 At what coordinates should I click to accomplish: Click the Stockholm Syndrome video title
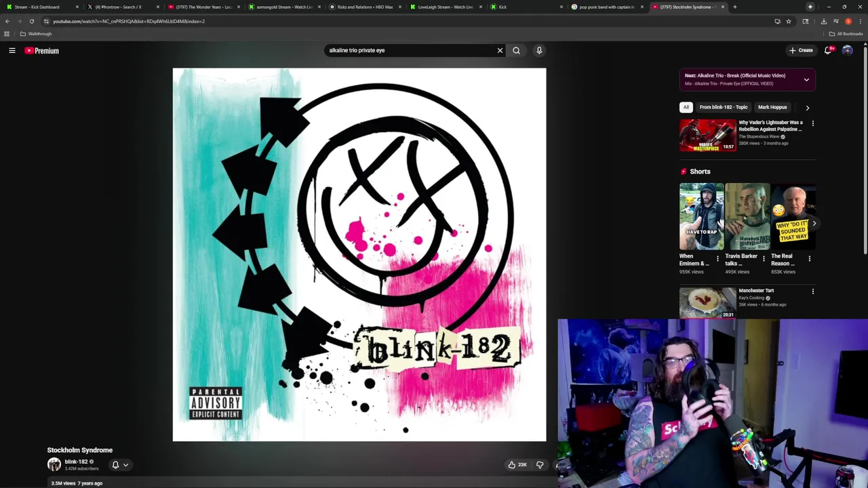point(79,450)
